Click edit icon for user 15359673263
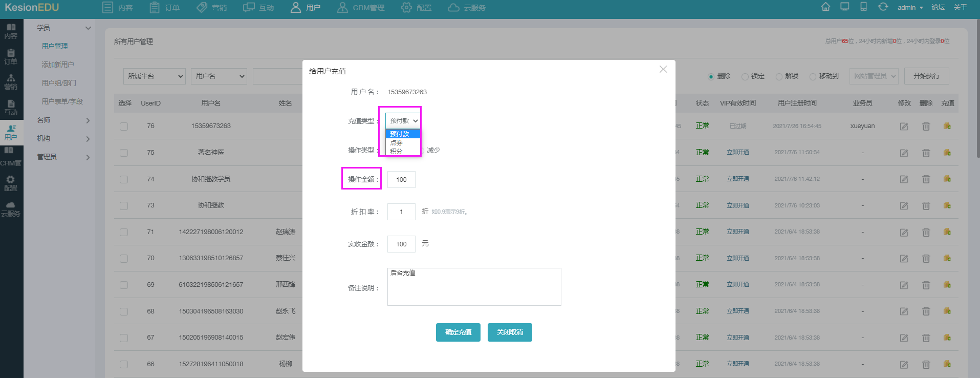Image resolution: width=980 pixels, height=378 pixels. pyautogui.click(x=904, y=126)
